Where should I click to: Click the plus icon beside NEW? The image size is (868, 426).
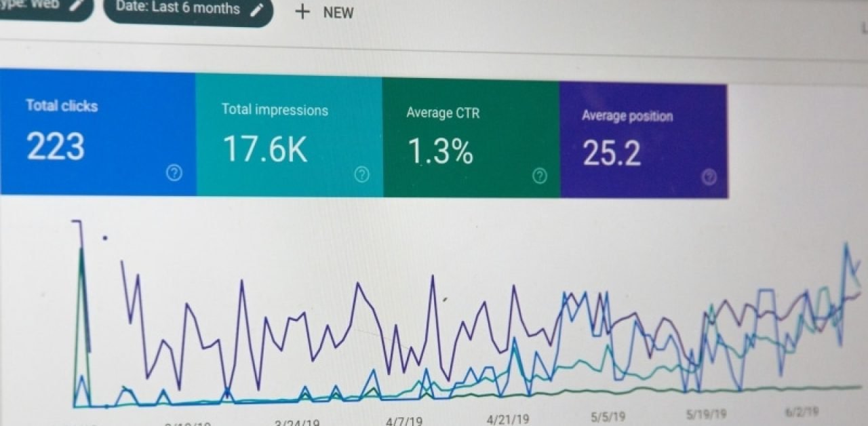pos(302,12)
